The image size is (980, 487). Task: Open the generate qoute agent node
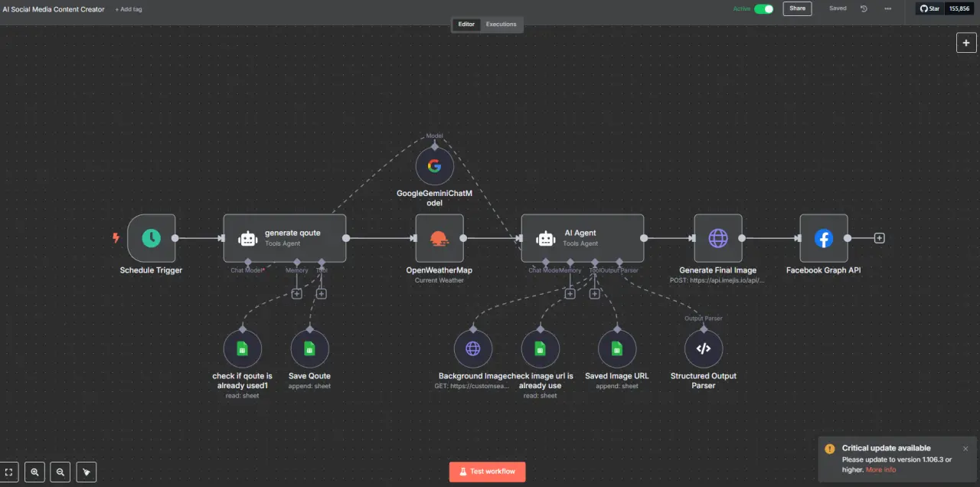(x=285, y=238)
